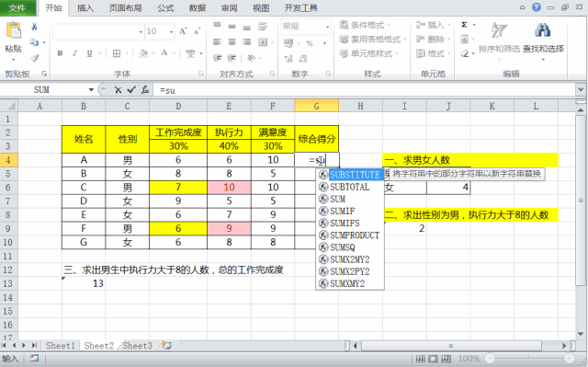588x367 pixels.
Task: Toggle Wrap Text icon
Action: pyautogui.click(x=263, y=26)
